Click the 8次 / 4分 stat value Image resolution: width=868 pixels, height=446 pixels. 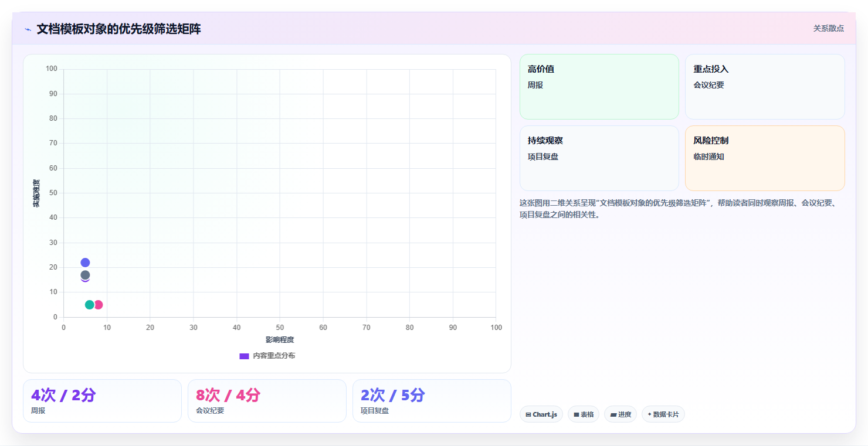pos(228,395)
